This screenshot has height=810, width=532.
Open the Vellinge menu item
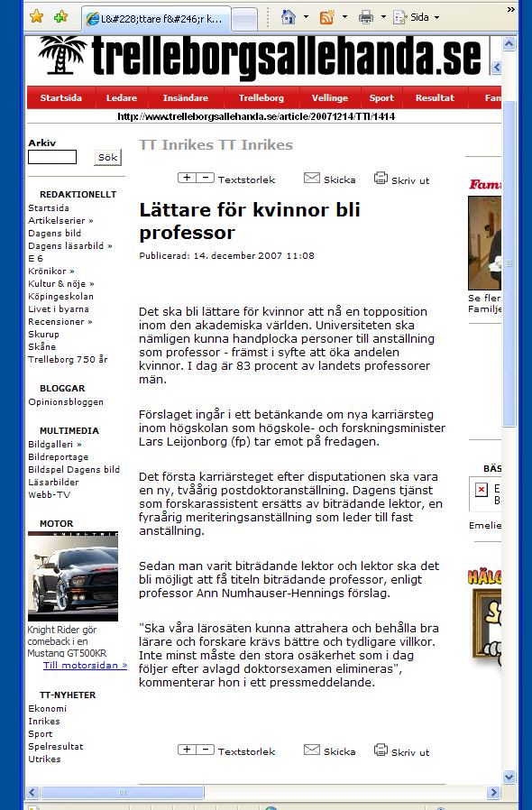329,97
